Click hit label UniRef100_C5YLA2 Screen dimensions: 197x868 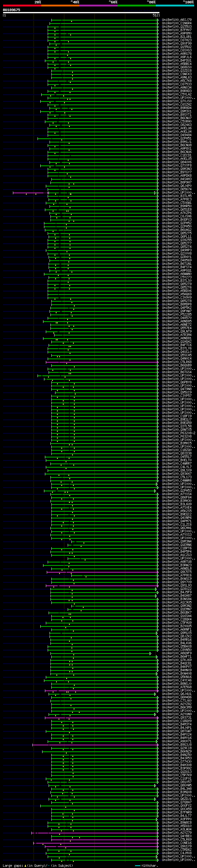pyautogui.click(x=177, y=94)
